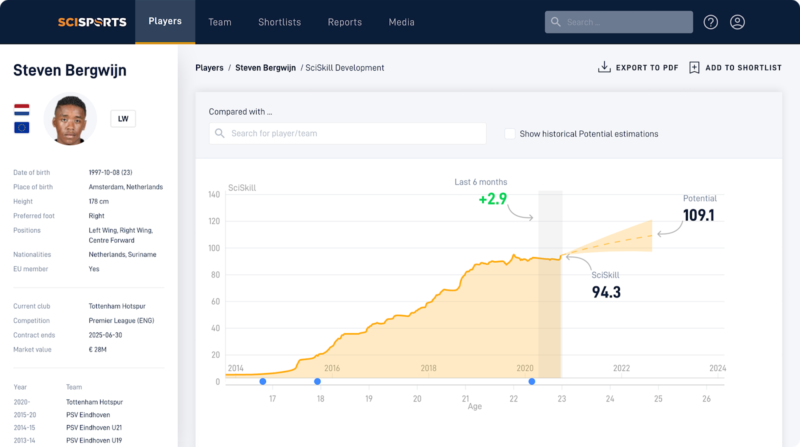Open the help question mark icon

point(711,22)
